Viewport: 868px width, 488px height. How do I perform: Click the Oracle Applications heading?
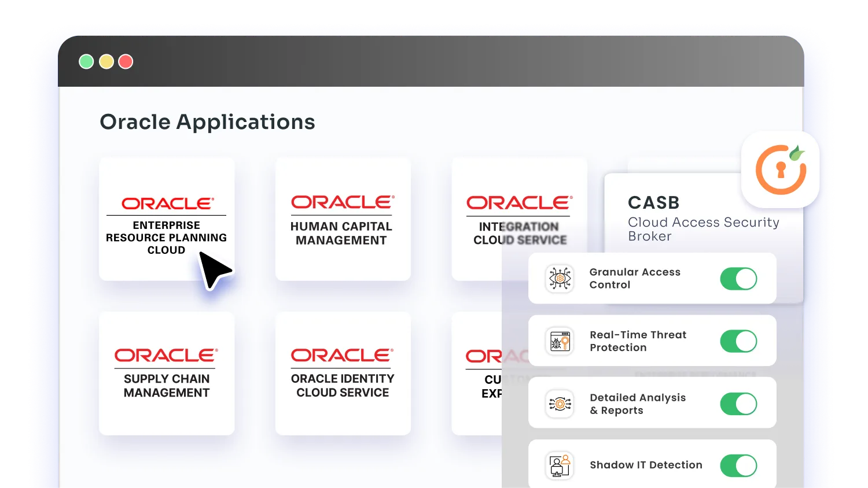(x=207, y=121)
